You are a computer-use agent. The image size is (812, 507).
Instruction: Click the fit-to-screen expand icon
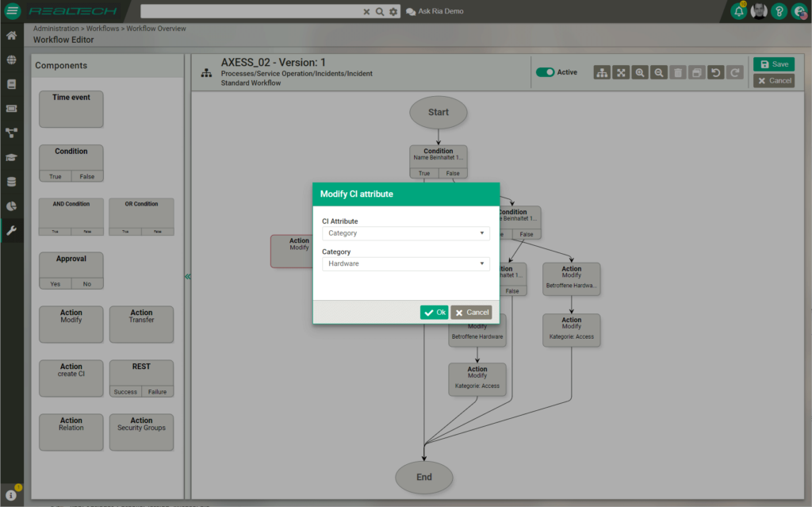[621, 72]
